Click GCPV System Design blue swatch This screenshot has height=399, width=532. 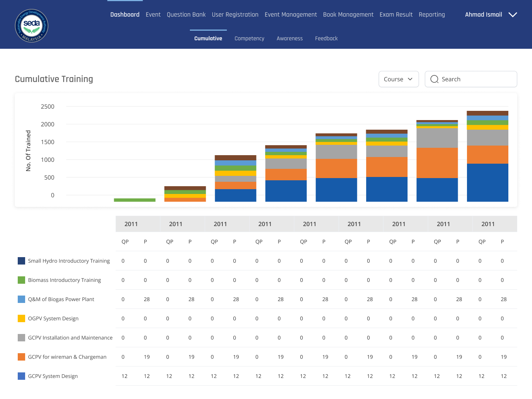click(x=21, y=376)
